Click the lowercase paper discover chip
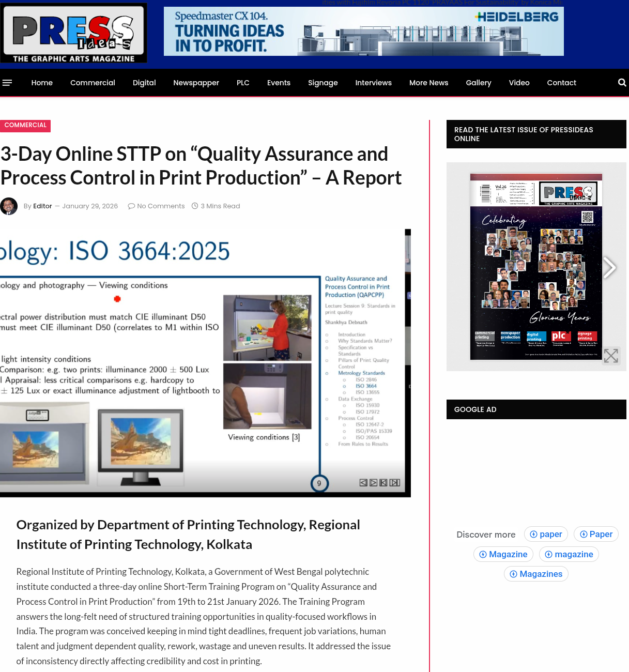The image size is (629, 672). (546, 534)
